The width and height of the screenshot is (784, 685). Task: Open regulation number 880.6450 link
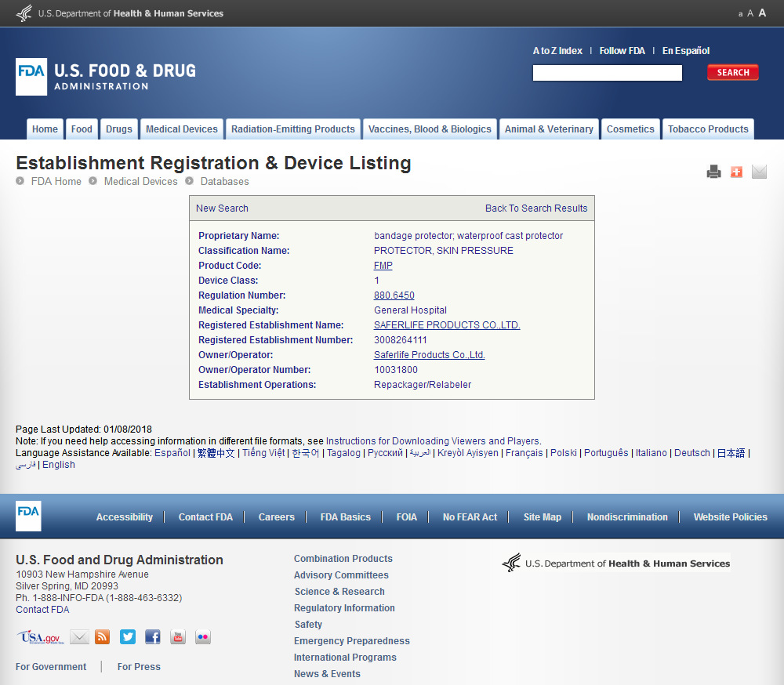tap(394, 295)
